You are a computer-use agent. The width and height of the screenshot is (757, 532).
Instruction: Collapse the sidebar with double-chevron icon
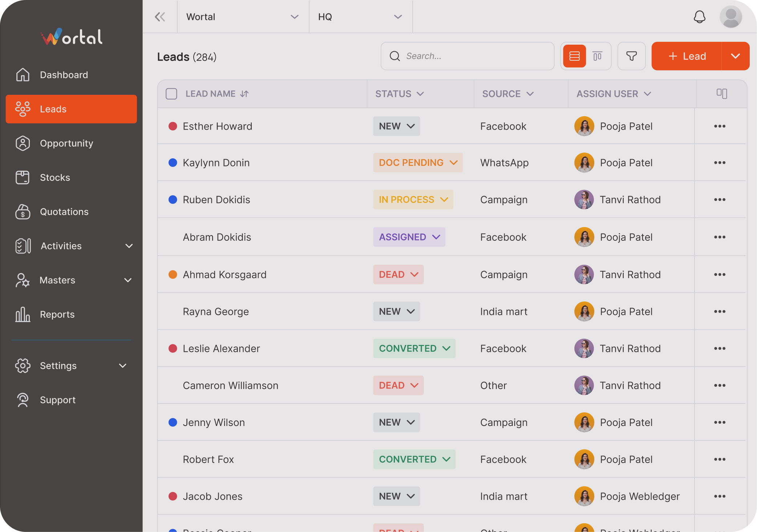point(160,17)
